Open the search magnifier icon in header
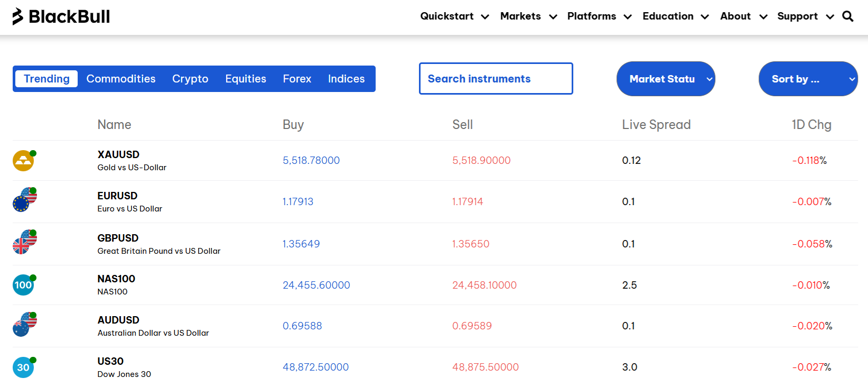Image resolution: width=868 pixels, height=387 pixels. click(x=848, y=16)
